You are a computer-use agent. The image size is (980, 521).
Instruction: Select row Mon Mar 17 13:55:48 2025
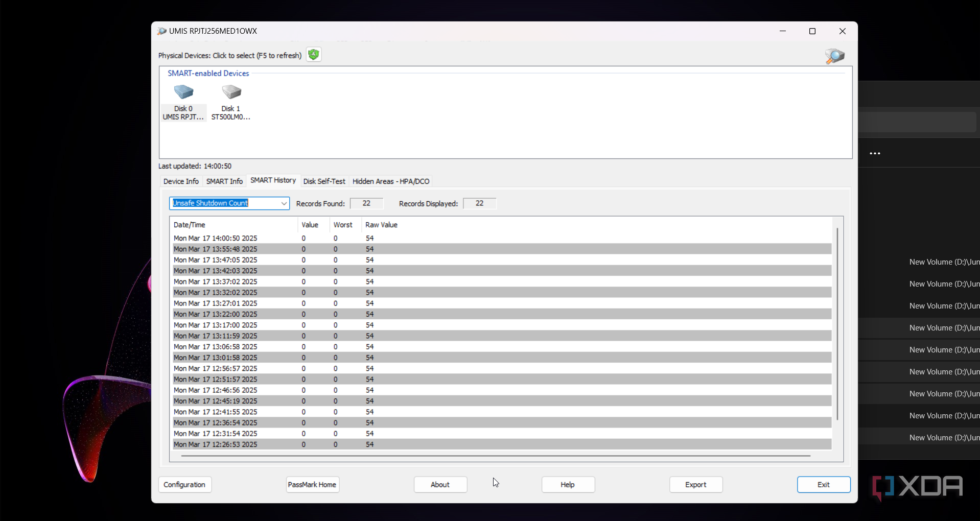pyautogui.click(x=502, y=249)
